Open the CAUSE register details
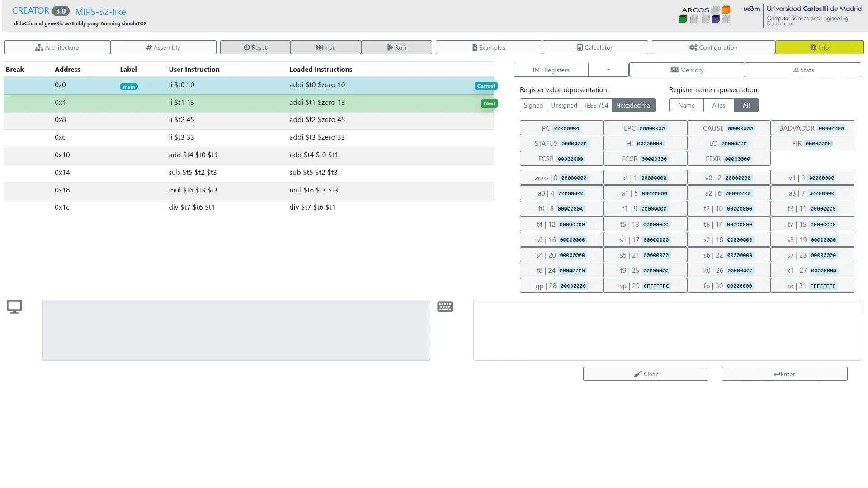 tap(729, 128)
